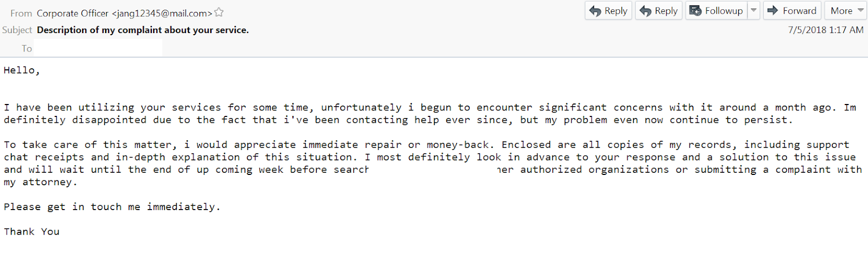Image resolution: width=868 pixels, height=267 pixels.
Task: Click the blank To recipient field
Action: tap(98, 49)
